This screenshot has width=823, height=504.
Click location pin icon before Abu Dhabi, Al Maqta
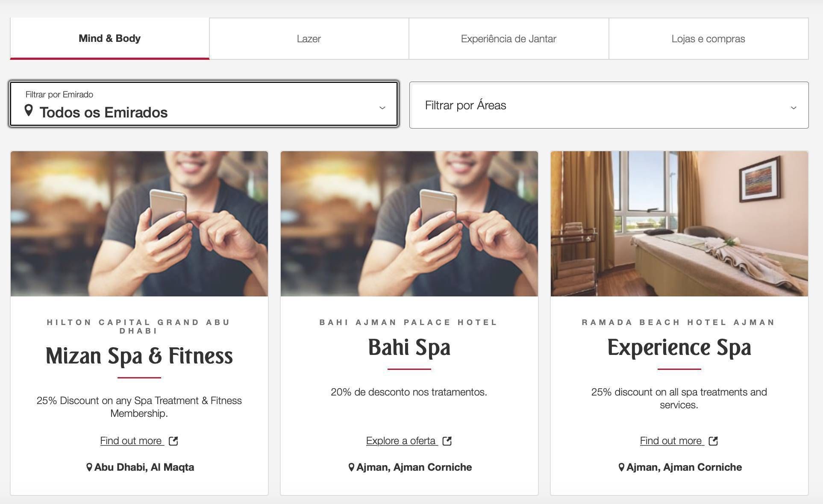[89, 467]
